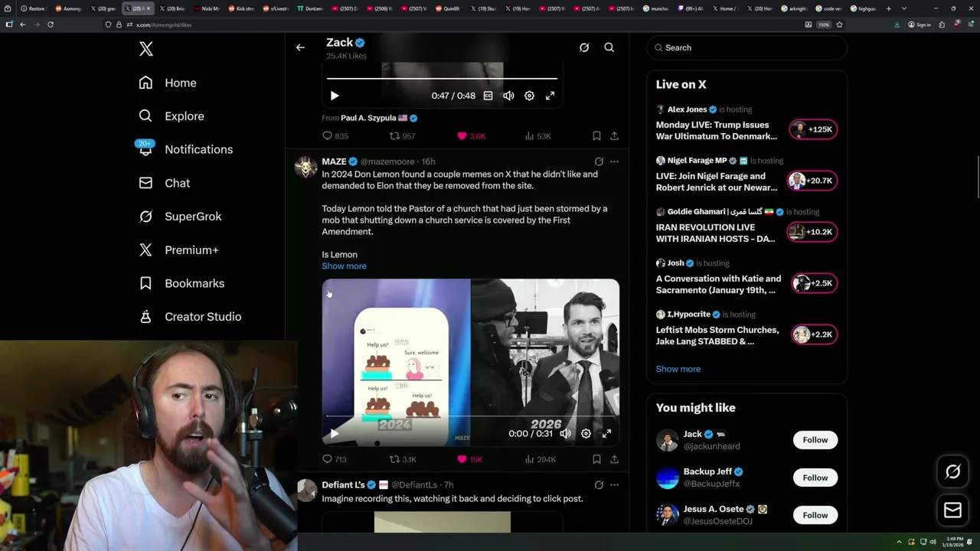Open Paul A. Szypula's profile link
This screenshot has width=980, height=551.
pos(368,118)
